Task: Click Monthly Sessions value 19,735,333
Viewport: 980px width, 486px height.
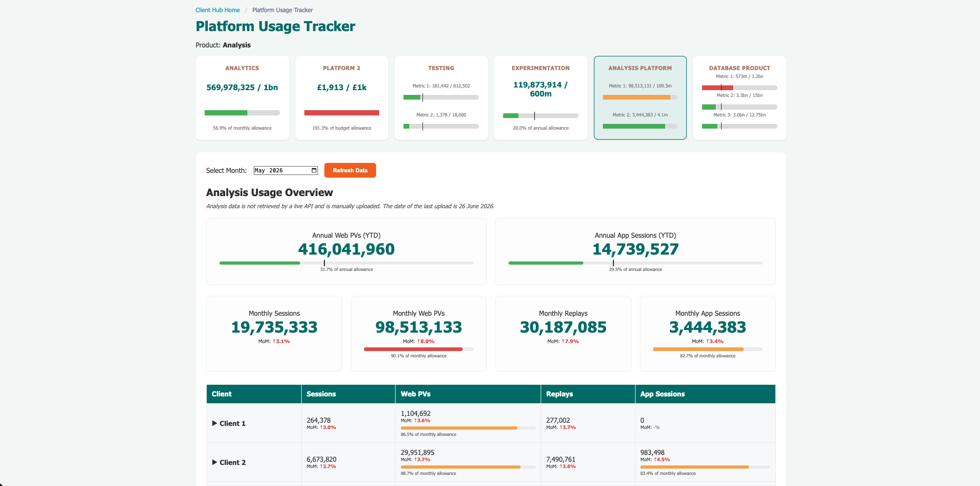Action: tap(274, 327)
